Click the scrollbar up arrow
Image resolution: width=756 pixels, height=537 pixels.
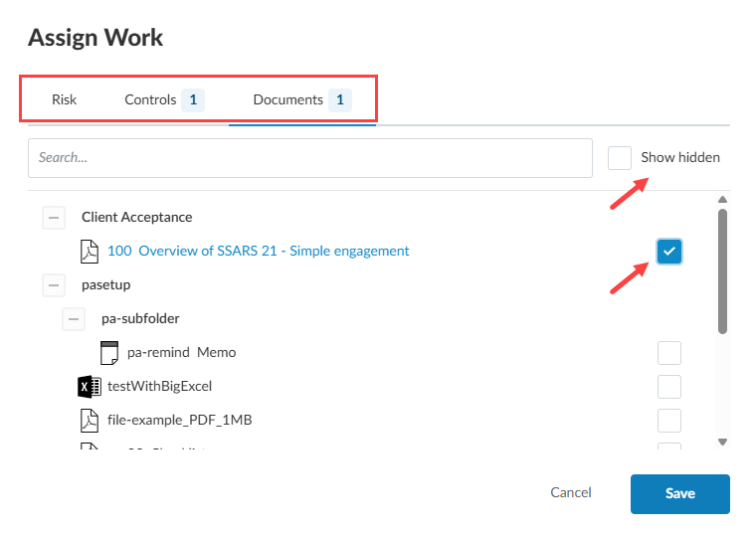point(722,200)
